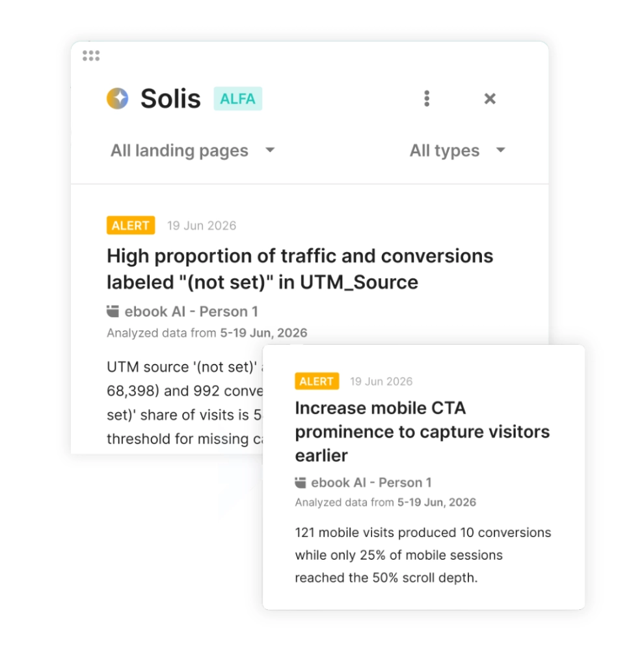644x645 pixels.
Task: Open the three-dot overflow menu
Action: point(427,98)
